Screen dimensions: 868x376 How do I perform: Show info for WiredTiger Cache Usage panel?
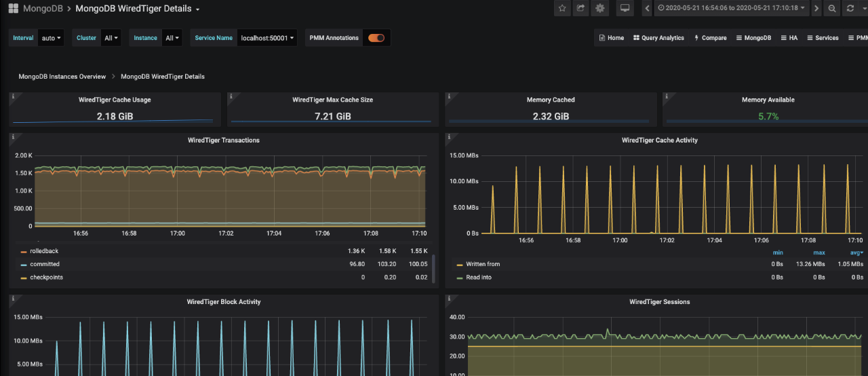[x=13, y=96]
